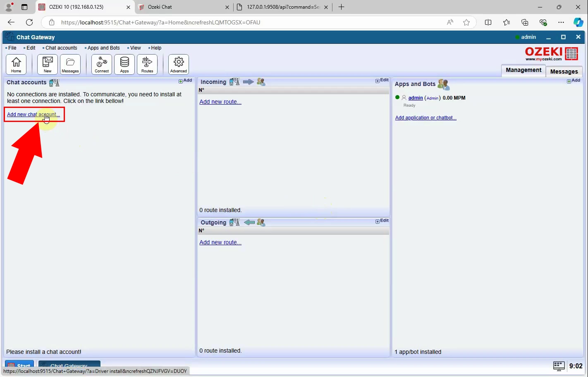588x377 pixels.
Task: Click the Apps and Bots users icon
Action: [443, 84]
